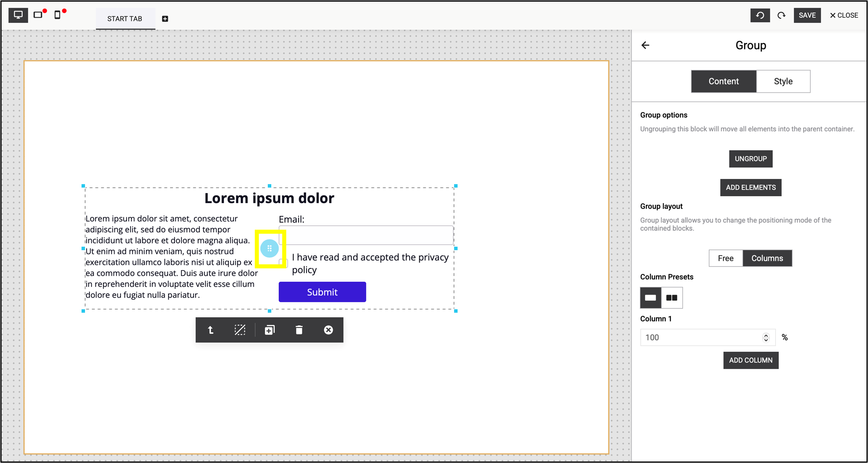
Task: Go back using panel arrow
Action: (x=645, y=45)
